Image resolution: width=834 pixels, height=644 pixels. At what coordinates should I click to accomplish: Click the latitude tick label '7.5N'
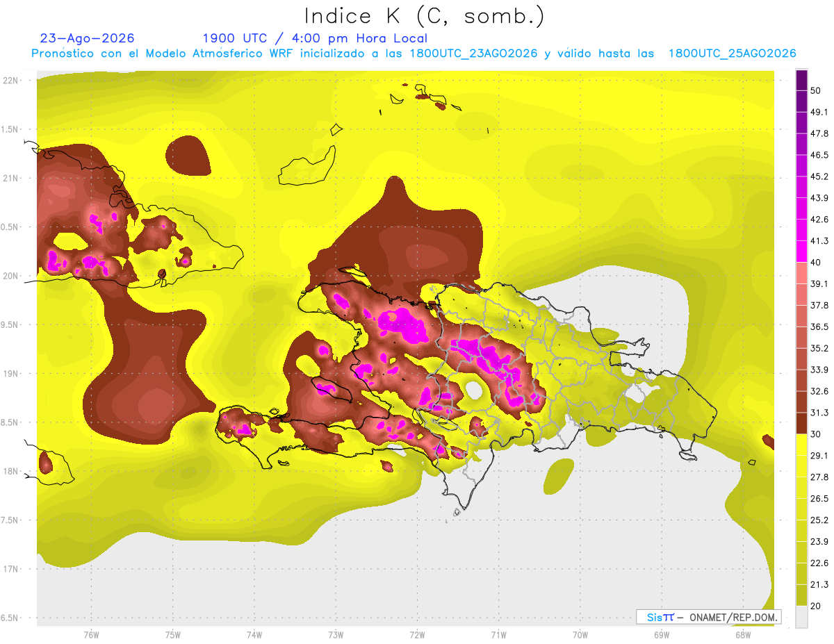pos(10,520)
